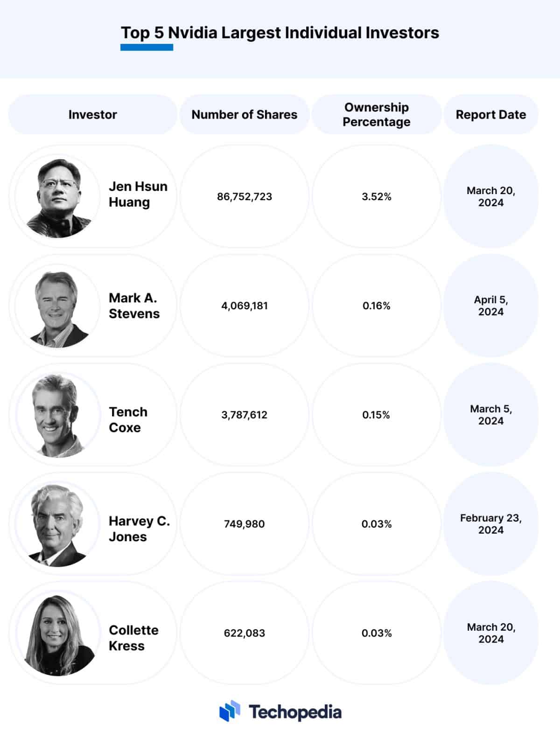Viewport: 560px width, 745px height.
Task: Select Tench Coxe's portrait photo
Action: 58,415
